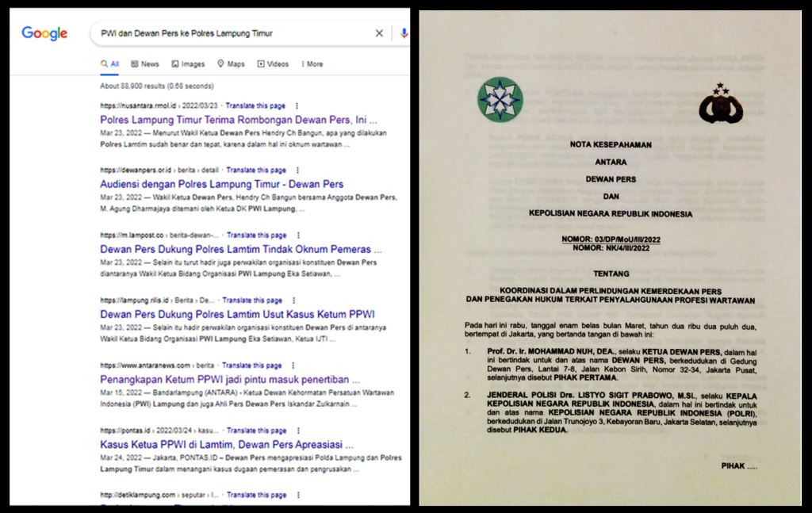This screenshot has width=812, height=513.
Task: Open 'Kasus Ketua PPWI di Lamtim' result
Action: pyautogui.click(x=226, y=444)
